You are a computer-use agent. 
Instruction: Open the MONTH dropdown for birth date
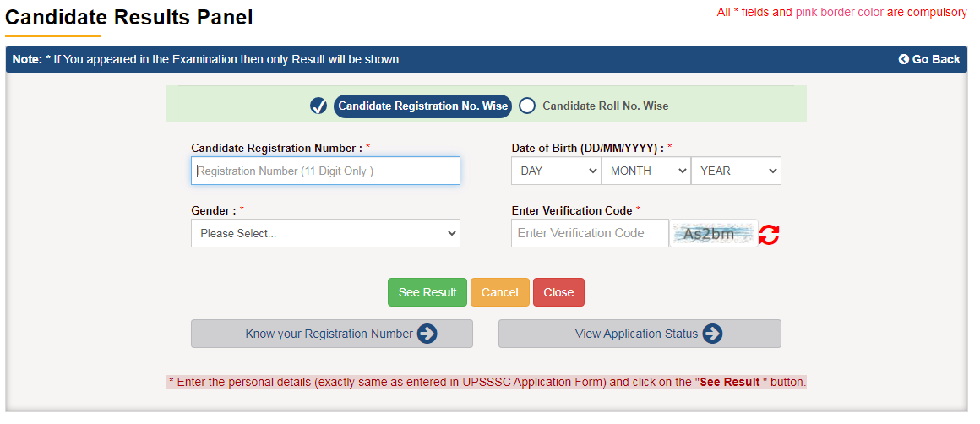[645, 171]
